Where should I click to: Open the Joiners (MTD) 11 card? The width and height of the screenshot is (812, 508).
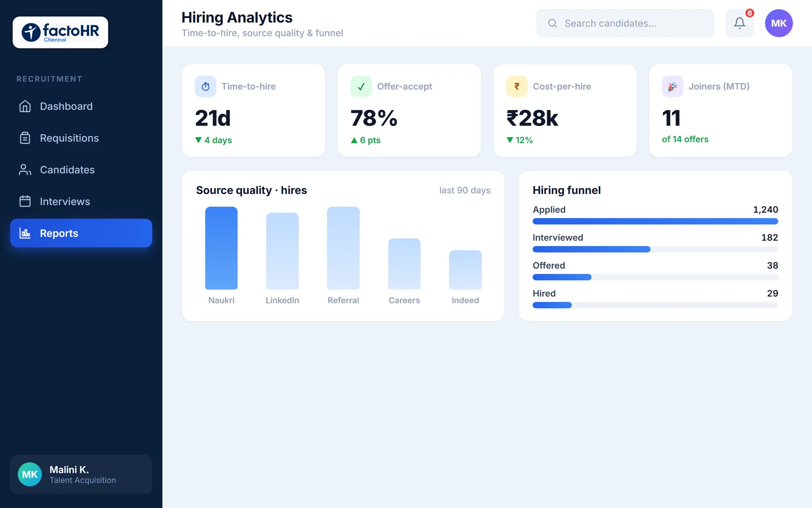[x=721, y=110]
